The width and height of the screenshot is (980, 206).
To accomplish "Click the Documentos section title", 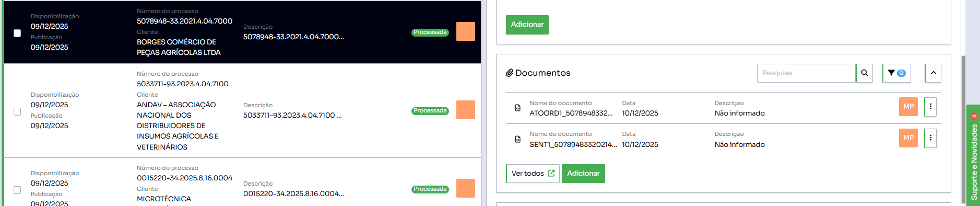I will point(542,73).
